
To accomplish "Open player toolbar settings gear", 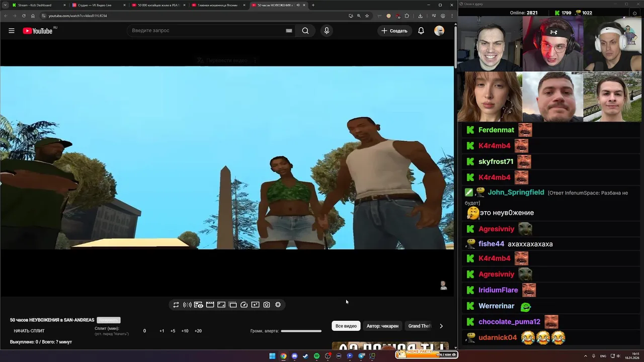I will click(x=278, y=305).
